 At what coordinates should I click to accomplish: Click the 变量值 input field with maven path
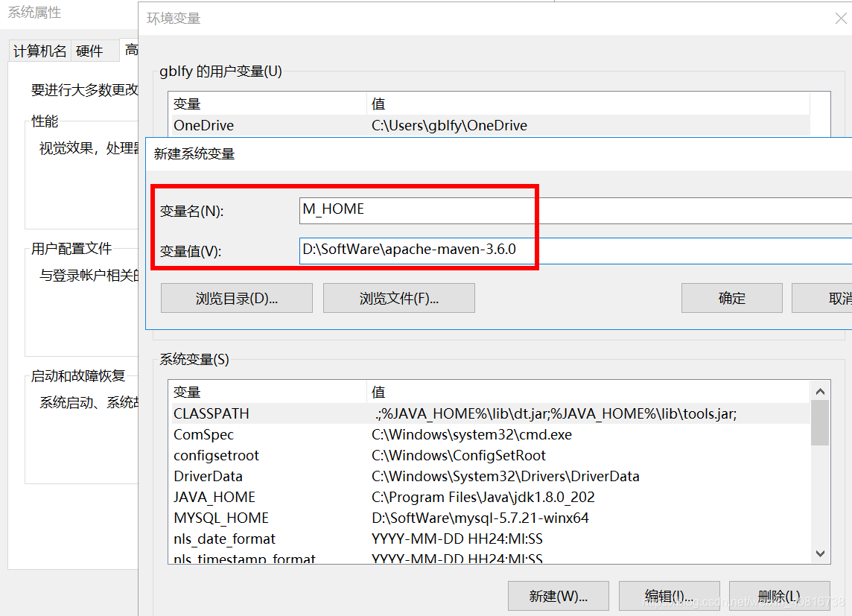(576, 250)
